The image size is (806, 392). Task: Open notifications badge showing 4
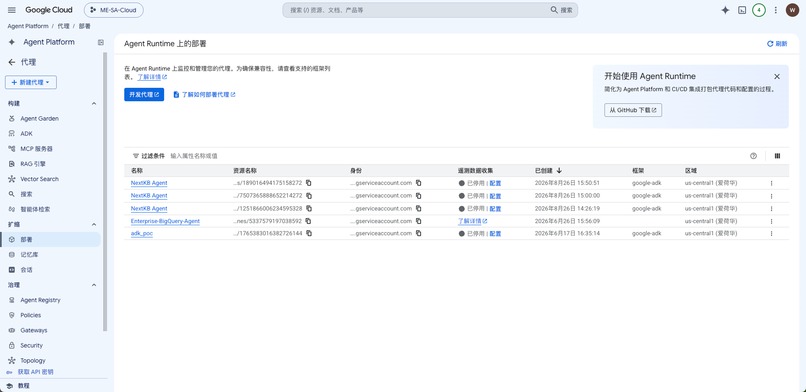(x=759, y=10)
